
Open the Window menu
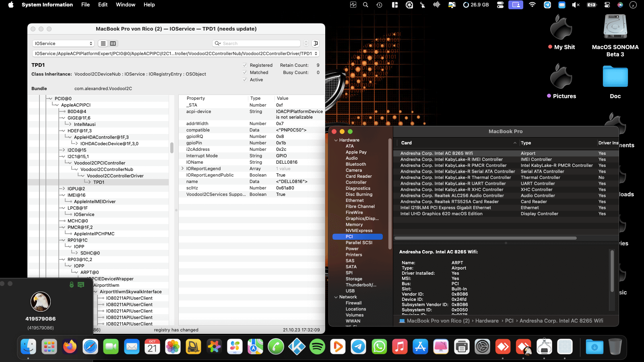[x=126, y=5]
